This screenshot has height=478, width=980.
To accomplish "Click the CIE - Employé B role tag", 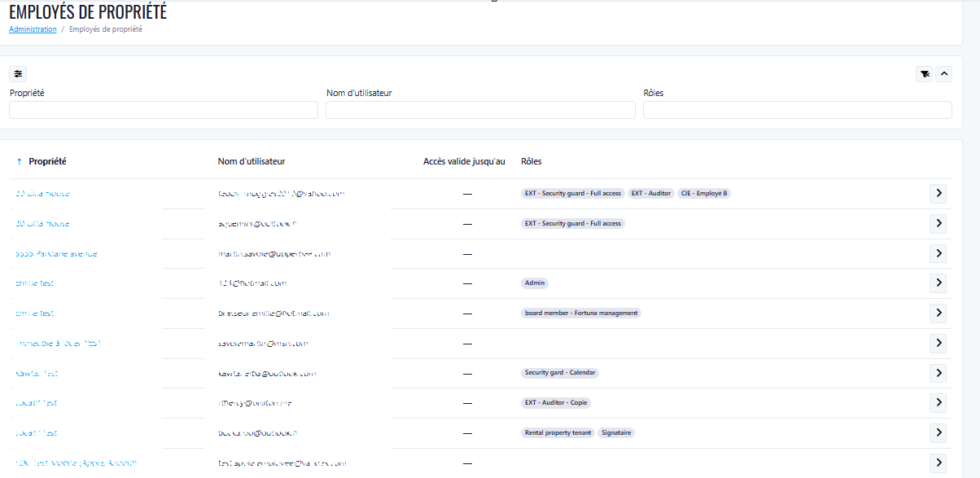I will (704, 193).
